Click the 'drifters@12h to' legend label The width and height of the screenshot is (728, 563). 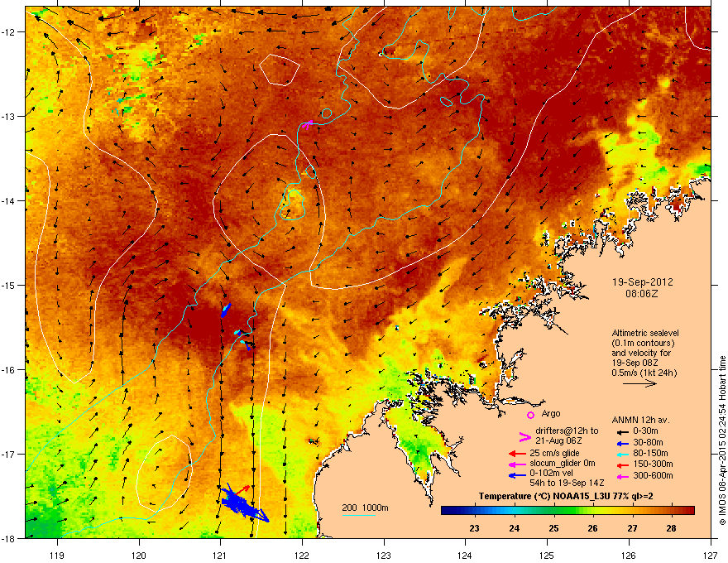point(567,431)
